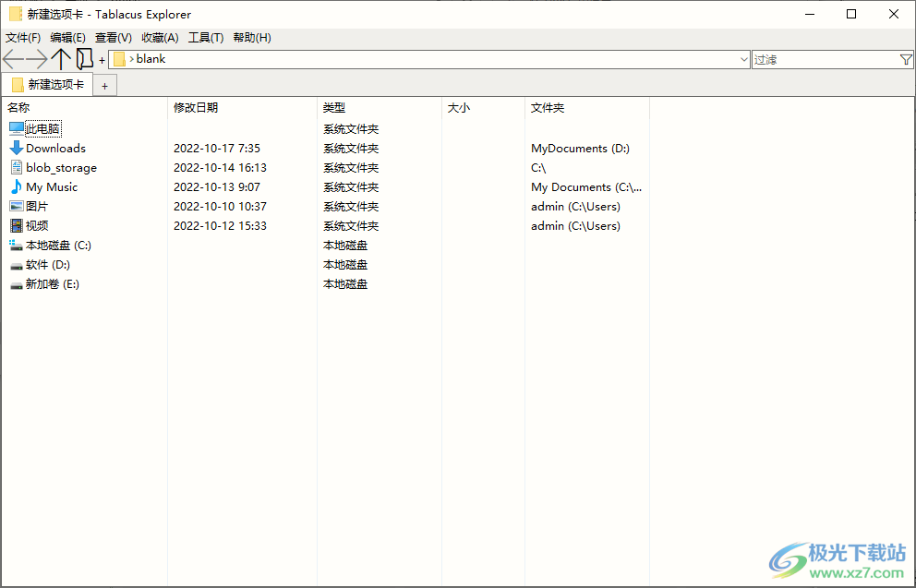This screenshot has height=588, width=916.
Task: Switch to the 新建选项卡 tab
Action: pyautogui.click(x=47, y=85)
